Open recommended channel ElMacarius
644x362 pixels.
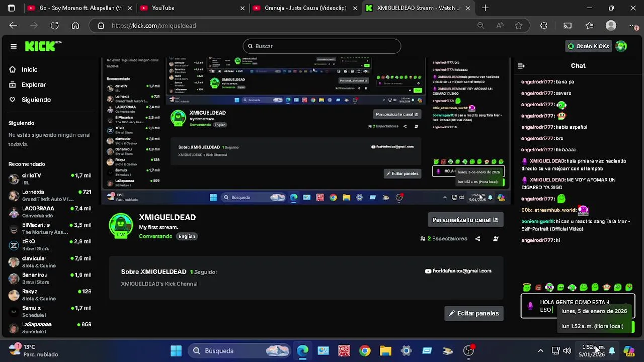tap(50, 229)
